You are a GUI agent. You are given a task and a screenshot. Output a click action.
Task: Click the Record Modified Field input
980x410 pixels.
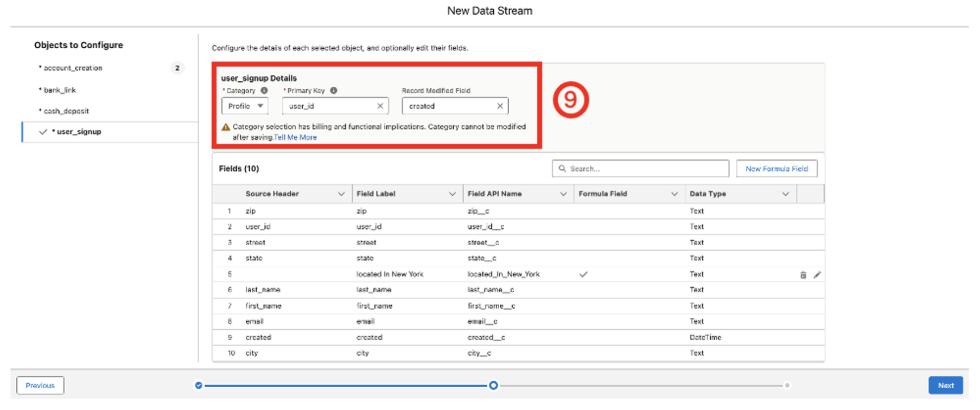455,106
